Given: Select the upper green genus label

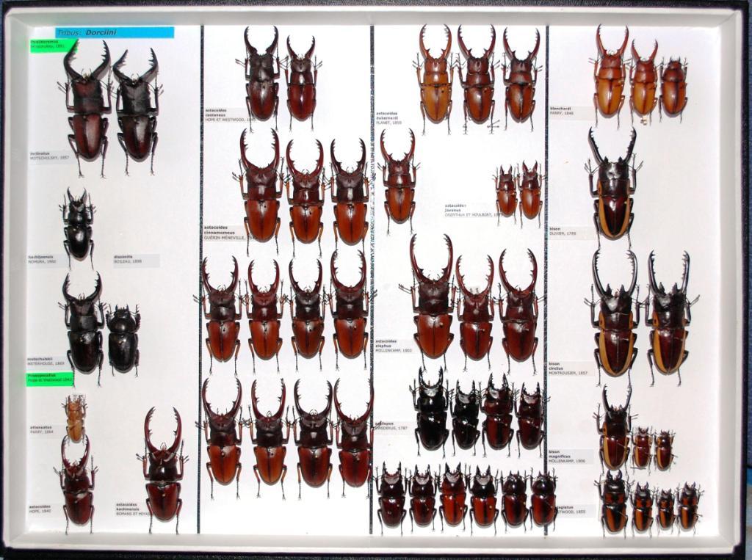Looking at the screenshot, I should click(x=50, y=46).
